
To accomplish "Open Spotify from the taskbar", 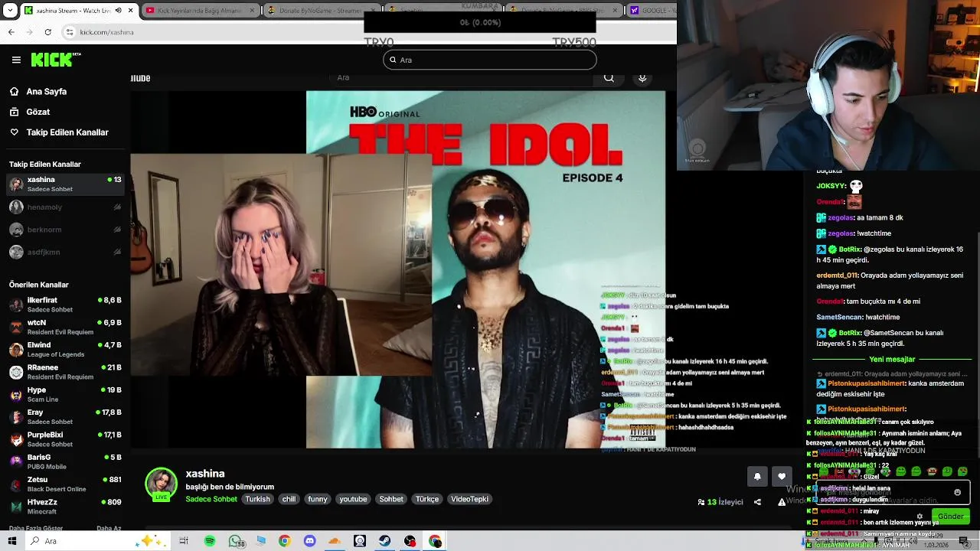I will 210,541.
